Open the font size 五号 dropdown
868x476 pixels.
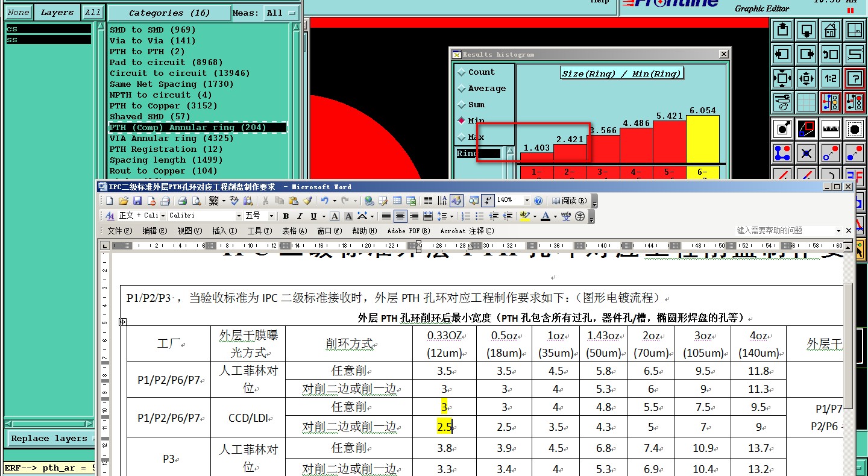coord(271,216)
